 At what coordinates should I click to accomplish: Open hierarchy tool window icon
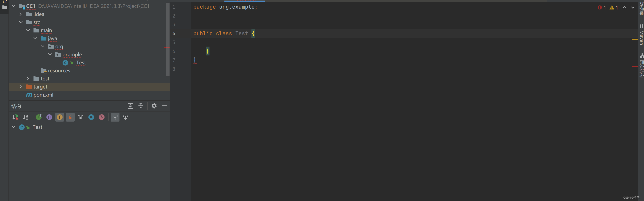click(642, 56)
